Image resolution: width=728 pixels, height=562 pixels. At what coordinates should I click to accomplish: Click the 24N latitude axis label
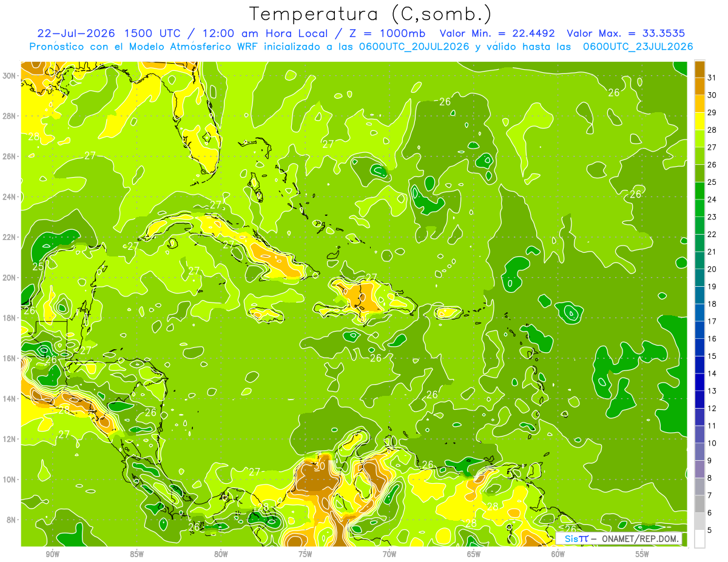(x=9, y=196)
